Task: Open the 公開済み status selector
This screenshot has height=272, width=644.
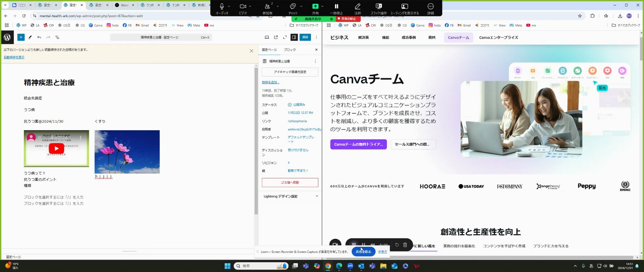Action: [x=297, y=105]
